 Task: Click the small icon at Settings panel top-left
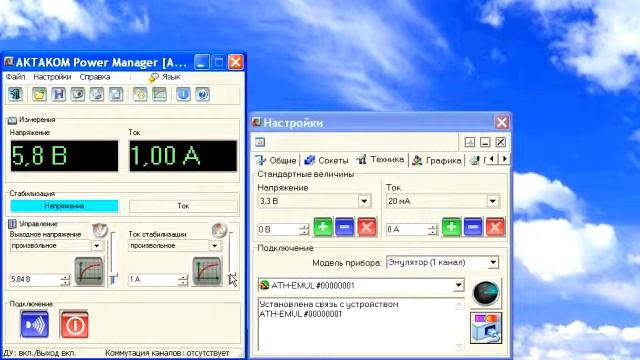tap(260, 142)
